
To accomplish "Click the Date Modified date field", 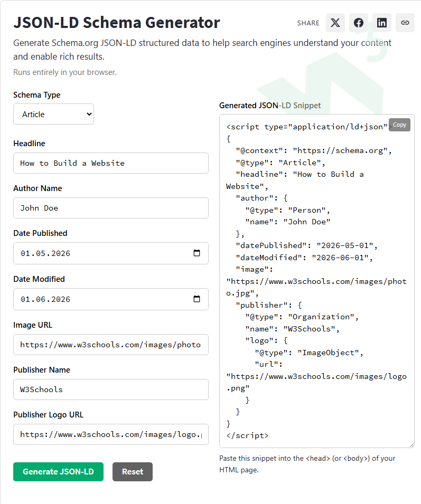I will 110,299.
